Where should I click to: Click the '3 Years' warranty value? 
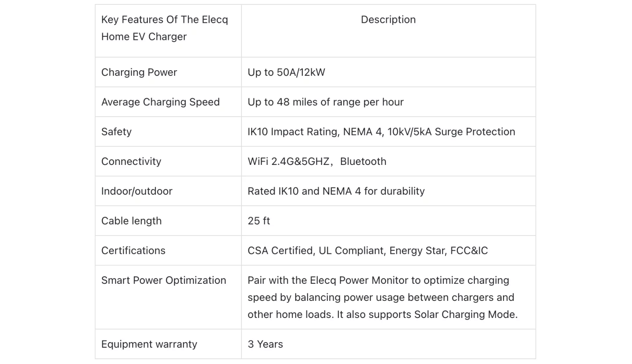coord(265,344)
